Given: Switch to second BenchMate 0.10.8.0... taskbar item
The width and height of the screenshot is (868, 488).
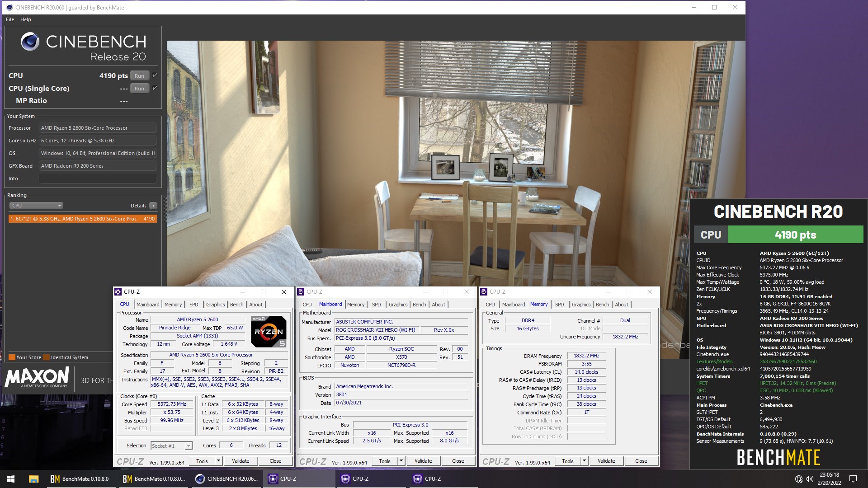Looking at the screenshot, I should pos(154,479).
